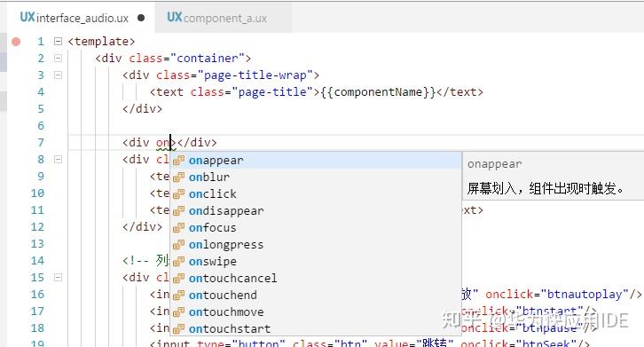
Task: Switch to the interface_audio.ux tab
Action: [x=81, y=18]
